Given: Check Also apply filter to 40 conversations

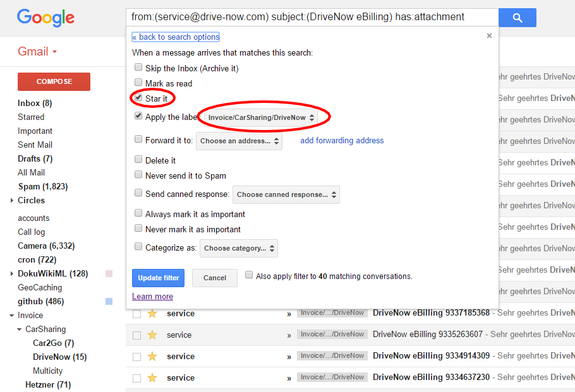Looking at the screenshot, I should [x=249, y=275].
